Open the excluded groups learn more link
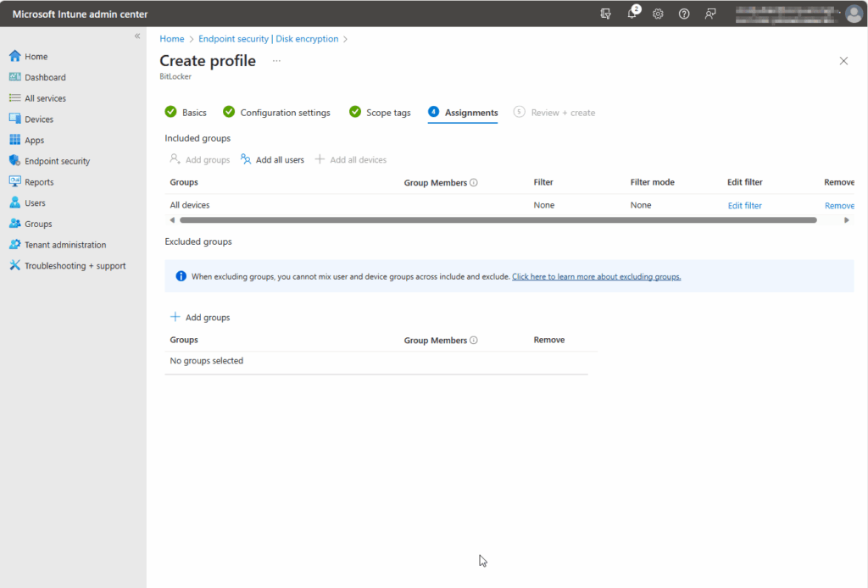This screenshot has height=588, width=868. click(596, 276)
